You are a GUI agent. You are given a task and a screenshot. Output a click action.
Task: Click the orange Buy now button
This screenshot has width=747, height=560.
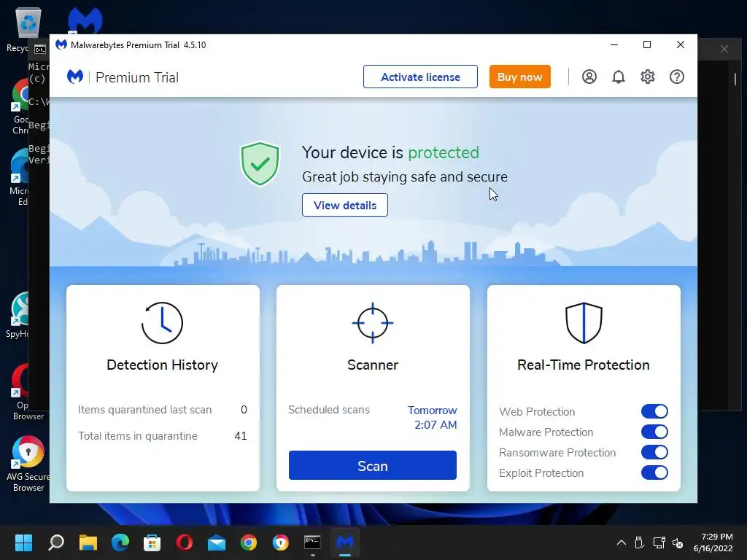519,77
